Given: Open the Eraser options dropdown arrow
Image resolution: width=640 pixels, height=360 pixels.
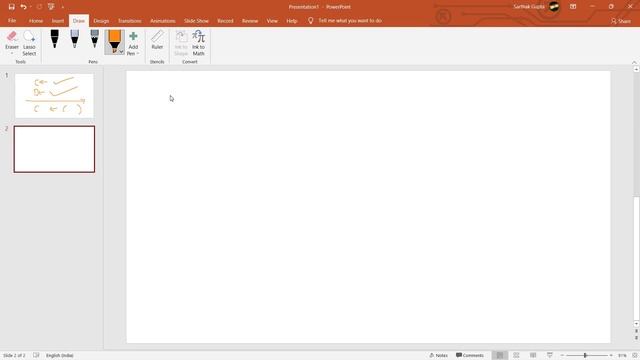Looking at the screenshot, I should [12, 53].
